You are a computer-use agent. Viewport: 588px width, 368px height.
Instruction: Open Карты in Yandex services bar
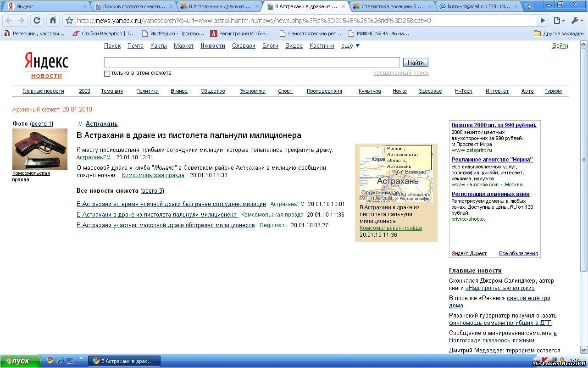(158, 45)
